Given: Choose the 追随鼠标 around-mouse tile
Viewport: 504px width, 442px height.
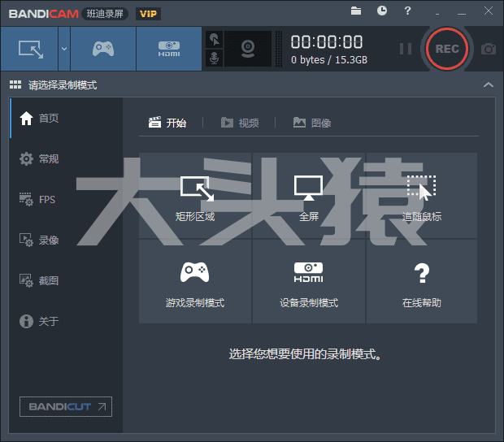Looking at the screenshot, I should tap(422, 196).
